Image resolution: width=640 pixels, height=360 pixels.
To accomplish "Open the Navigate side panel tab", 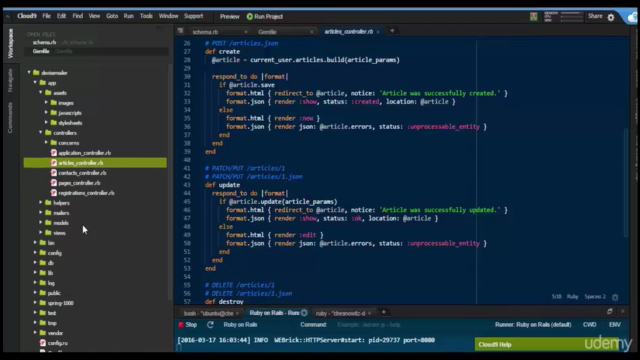I will pos(11,80).
